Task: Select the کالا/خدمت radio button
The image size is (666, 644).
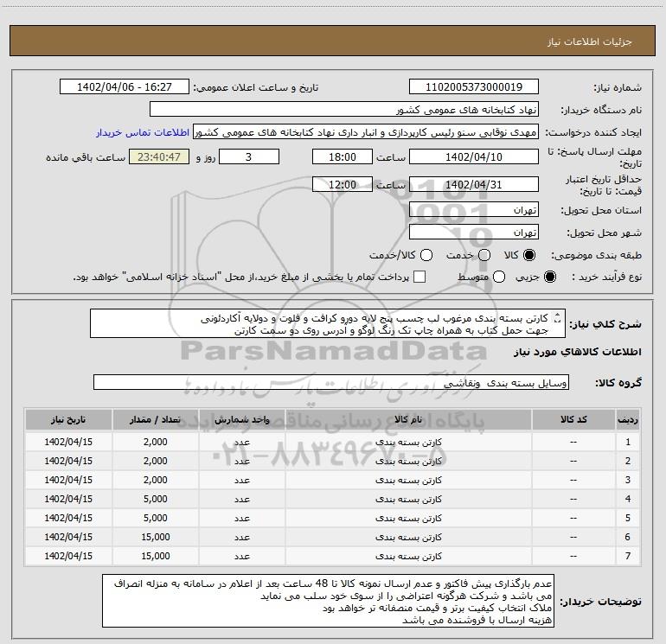Action: 426,255
